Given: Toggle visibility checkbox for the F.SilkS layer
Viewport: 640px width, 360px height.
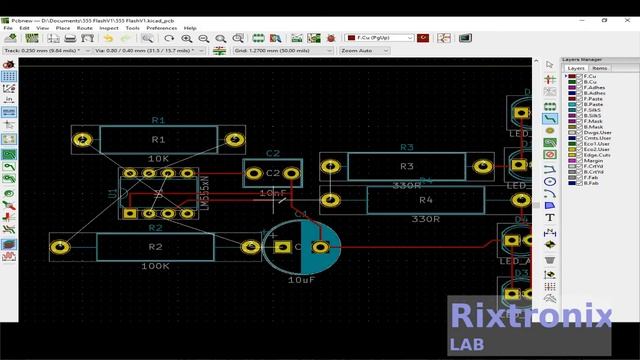Looking at the screenshot, I should [579, 110].
